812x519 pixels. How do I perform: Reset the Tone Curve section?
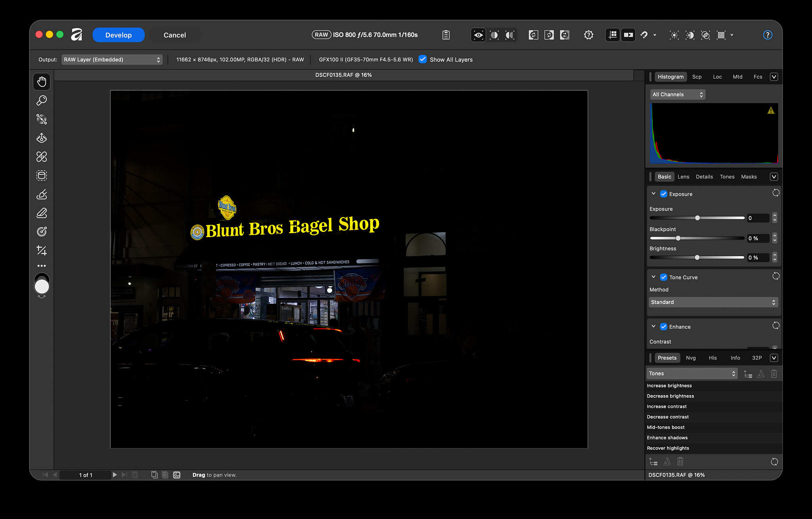[776, 276]
